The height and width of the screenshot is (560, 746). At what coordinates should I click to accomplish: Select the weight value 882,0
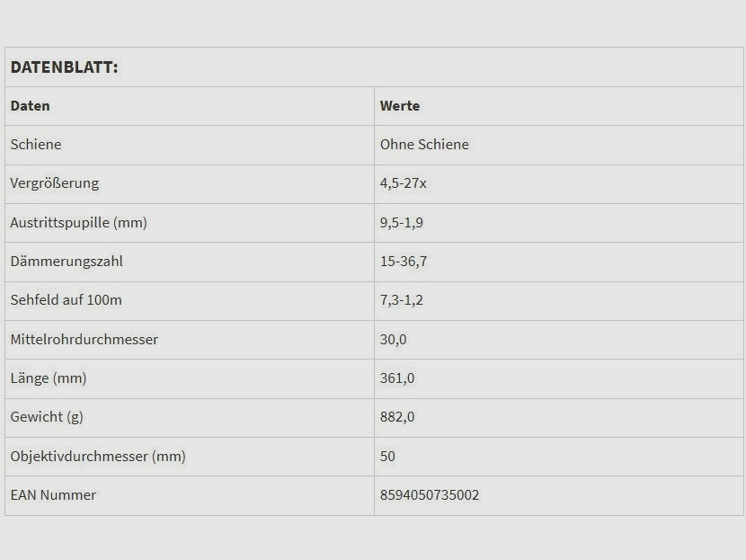(x=397, y=417)
